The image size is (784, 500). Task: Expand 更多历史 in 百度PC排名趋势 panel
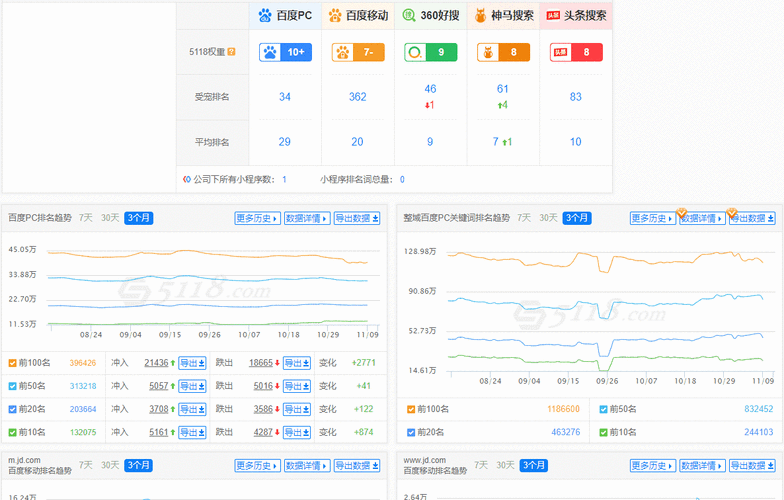point(257,218)
